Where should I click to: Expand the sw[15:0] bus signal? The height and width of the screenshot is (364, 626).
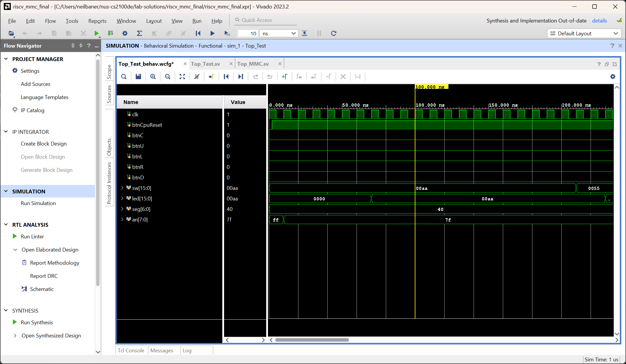pyautogui.click(x=122, y=188)
